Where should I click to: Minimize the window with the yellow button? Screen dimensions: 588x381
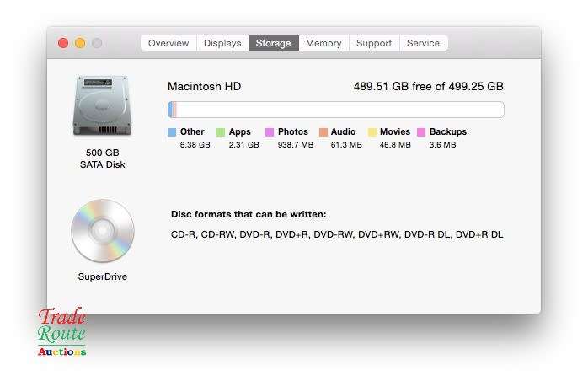pos(80,43)
